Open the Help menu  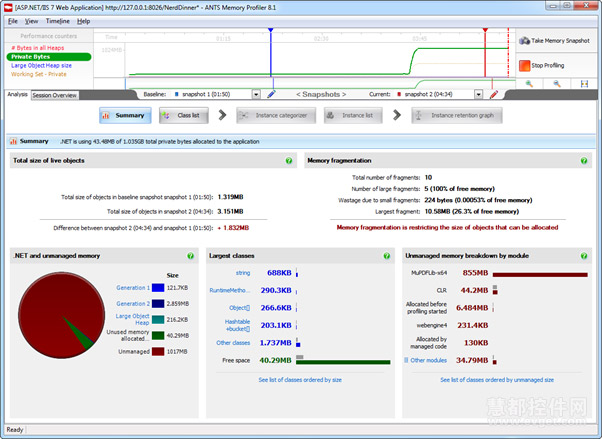coord(83,21)
